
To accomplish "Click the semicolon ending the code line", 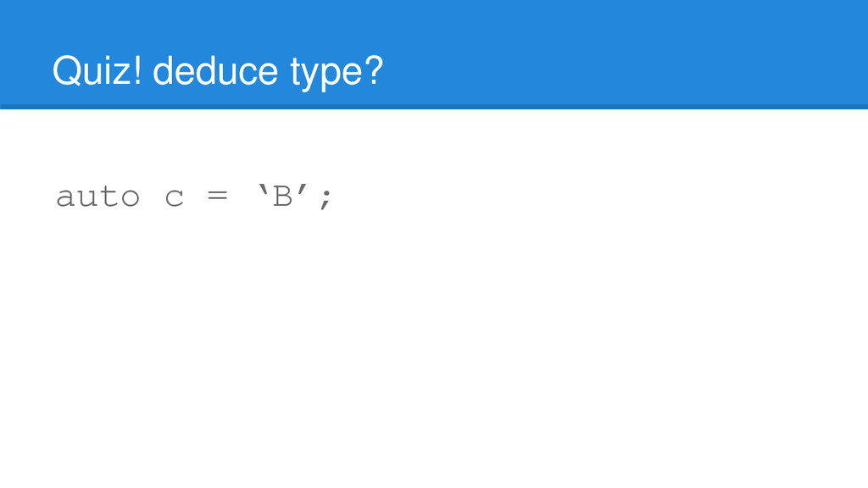I will 325,200.
